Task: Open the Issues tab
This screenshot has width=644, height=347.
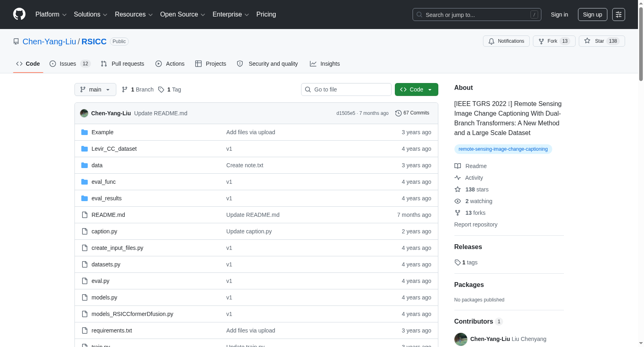Action: [x=70, y=64]
